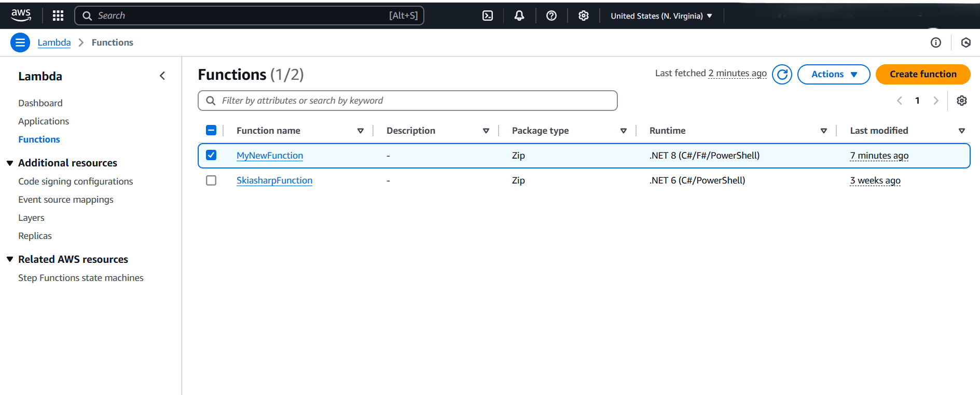Click Lambda breadcrumb link
The image size is (980, 395).
click(54, 43)
